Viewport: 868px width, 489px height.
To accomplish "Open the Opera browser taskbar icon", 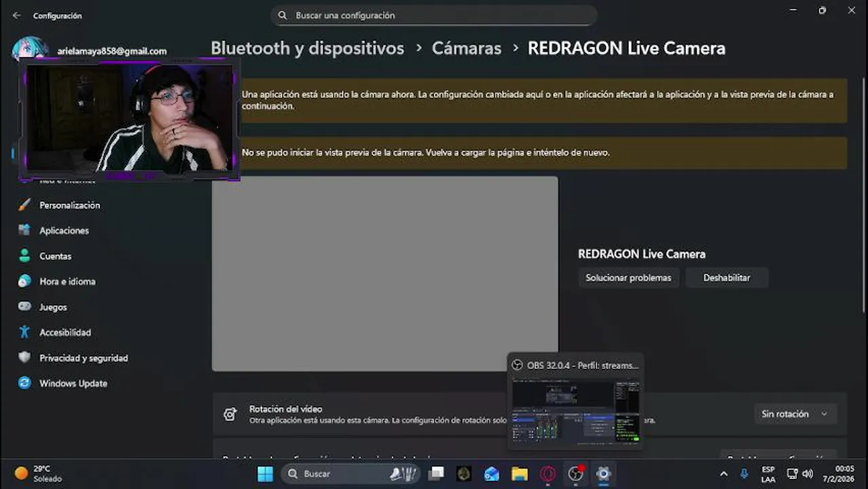I will pos(547,473).
